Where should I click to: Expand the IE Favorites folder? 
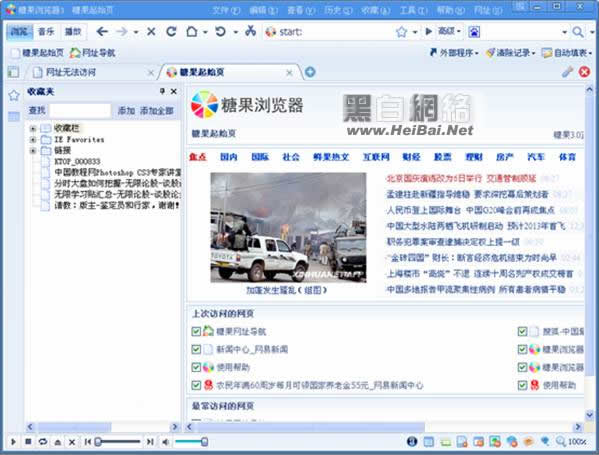(x=33, y=140)
